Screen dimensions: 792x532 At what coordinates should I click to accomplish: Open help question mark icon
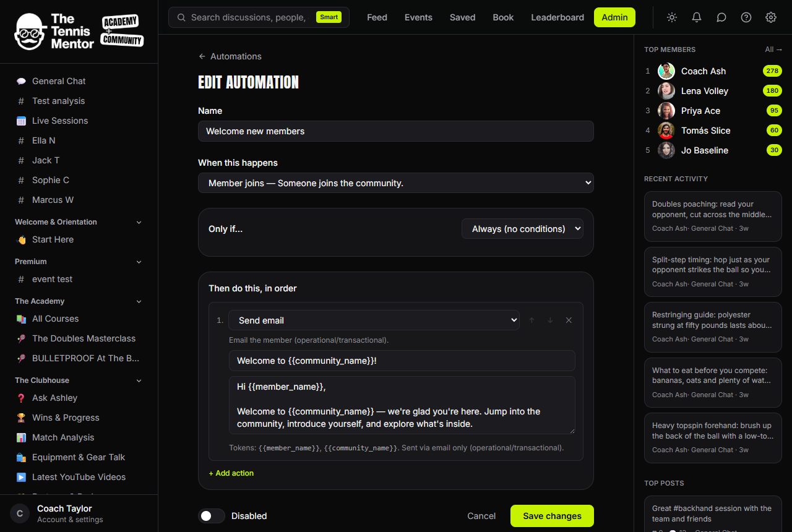point(746,17)
